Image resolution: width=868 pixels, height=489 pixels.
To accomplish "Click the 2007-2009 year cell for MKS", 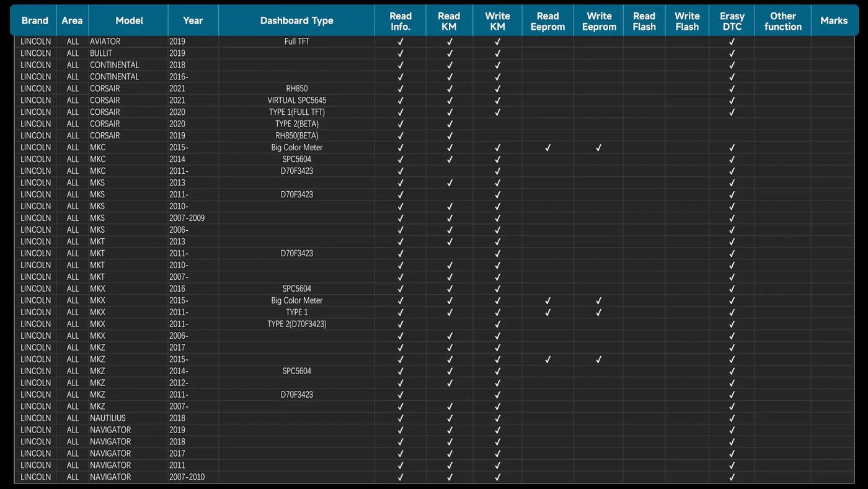I will click(x=187, y=218).
